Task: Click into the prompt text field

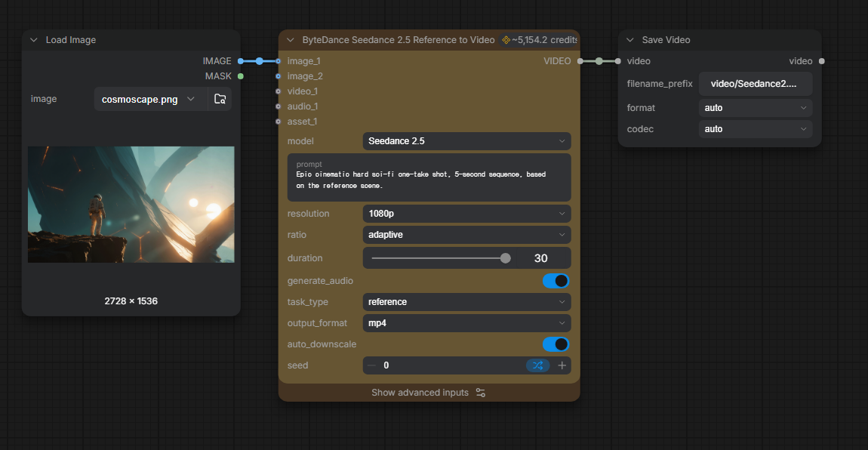Action: [x=429, y=177]
